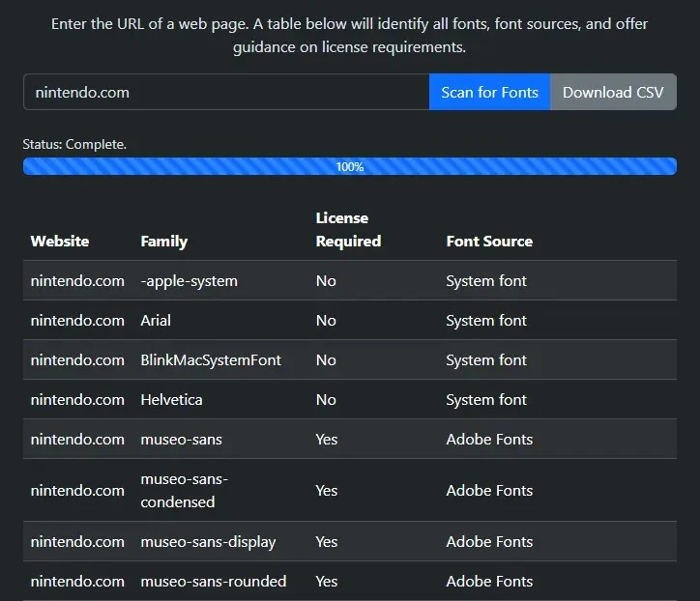Select the -apple-system font row

coord(189,281)
